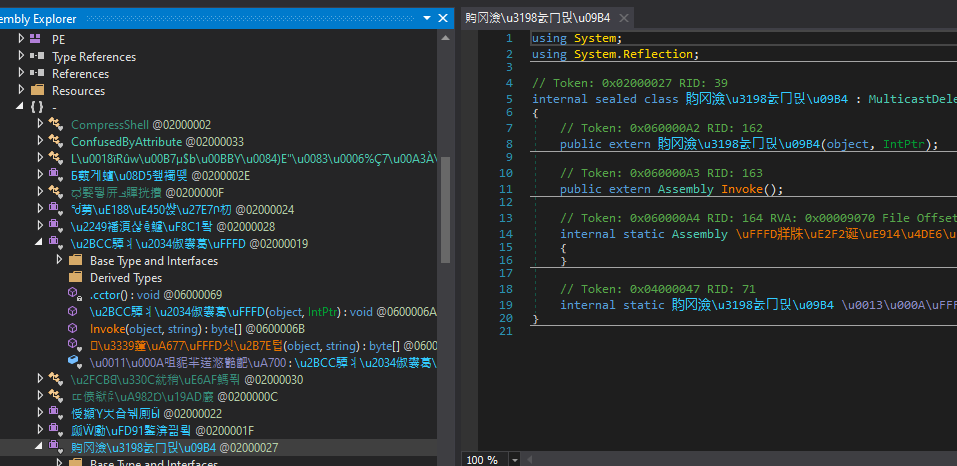Image resolution: width=957 pixels, height=466 pixels.
Task: Click the CompressShell class icon
Action: (x=57, y=125)
